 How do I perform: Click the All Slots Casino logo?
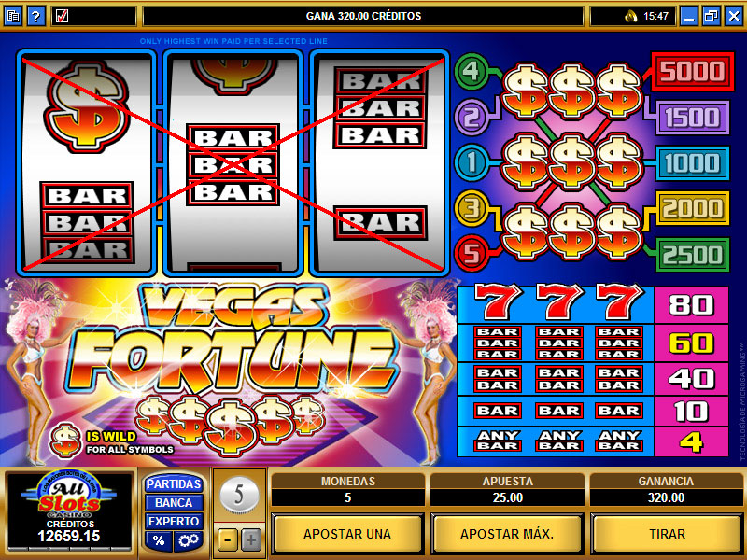click(69, 496)
